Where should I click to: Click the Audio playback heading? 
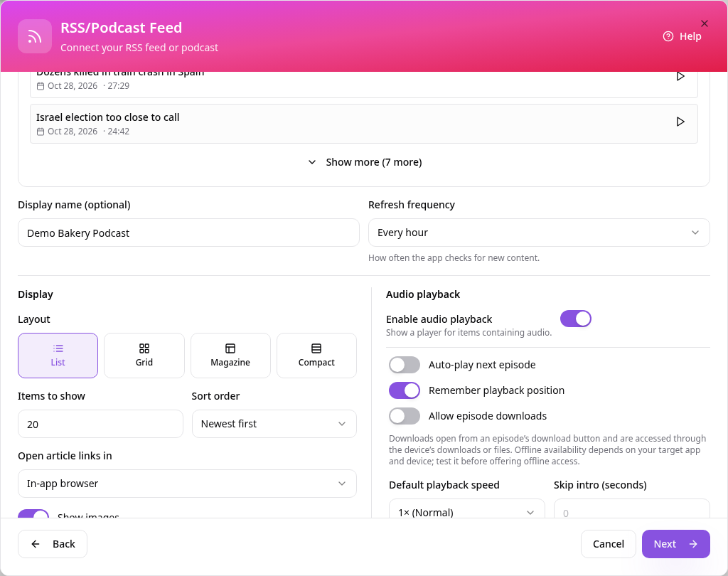click(x=423, y=294)
